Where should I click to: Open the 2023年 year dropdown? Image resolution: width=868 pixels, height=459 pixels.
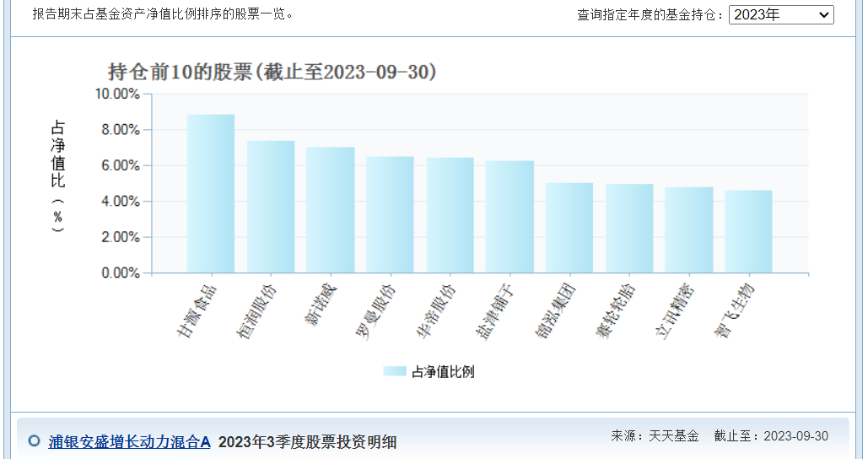(780, 14)
